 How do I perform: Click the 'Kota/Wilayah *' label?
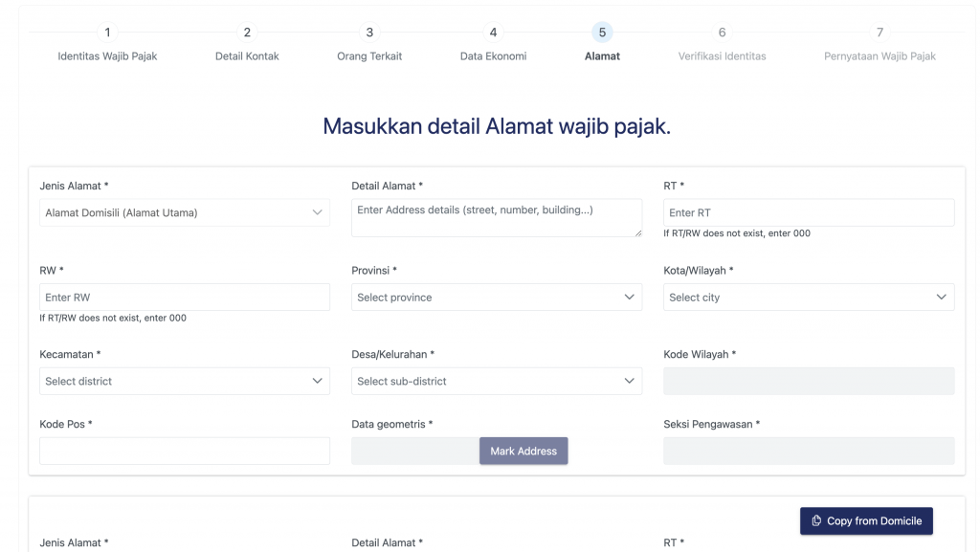(x=699, y=271)
